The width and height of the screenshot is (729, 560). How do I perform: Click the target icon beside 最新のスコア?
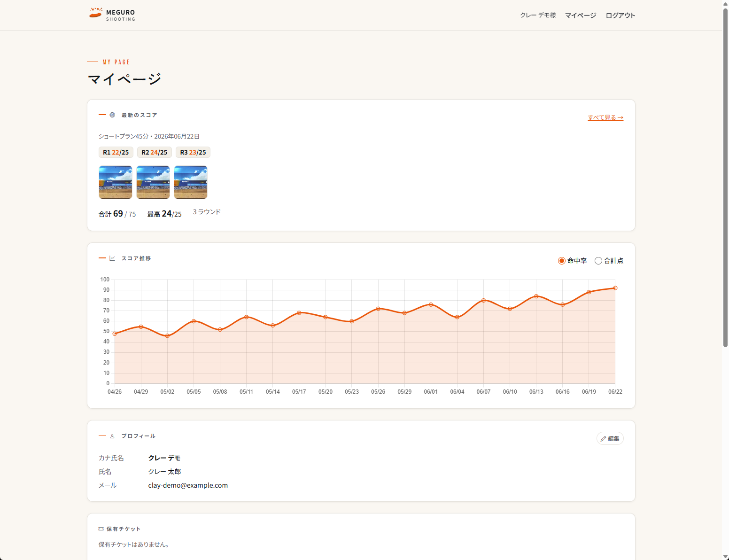(112, 115)
